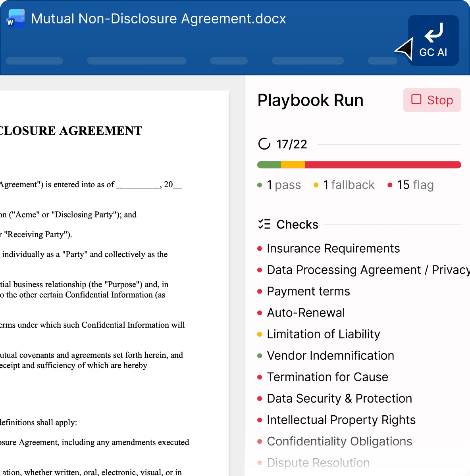This screenshot has height=476, width=470.
Task: Click the green dot beside Vendor Indemnification
Action: (x=260, y=356)
